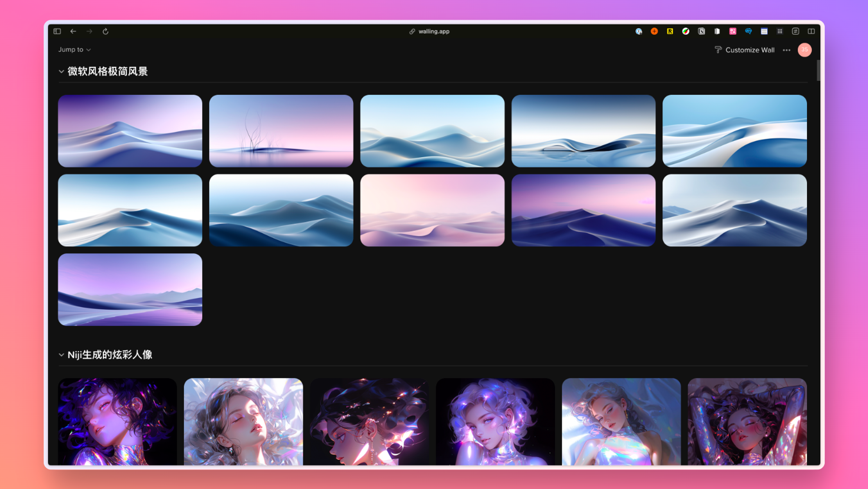Toggle the split view icon
Image resolution: width=868 pixels, height=489 pixels.
tap(811, 31)
